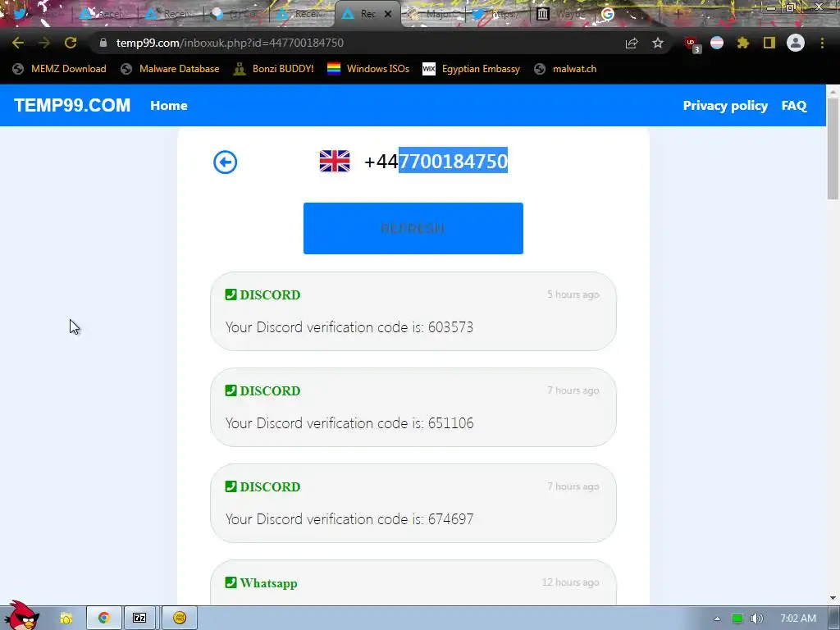This screenshot has height=630, width=840.
Task: Switch to the fifth browser tab labeled Receiv
Action: (x=301, y=15)
